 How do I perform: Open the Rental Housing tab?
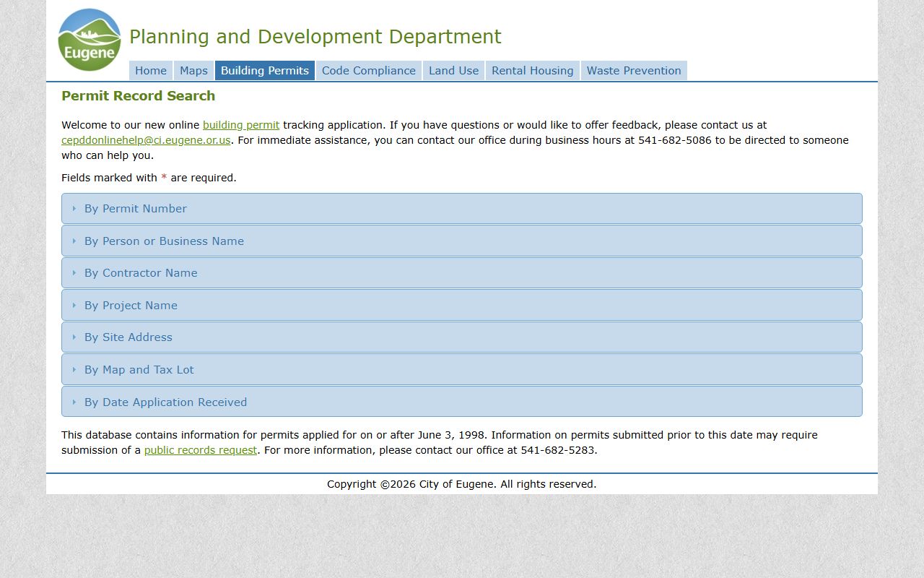pyautogui.click(x=533, y=71)
